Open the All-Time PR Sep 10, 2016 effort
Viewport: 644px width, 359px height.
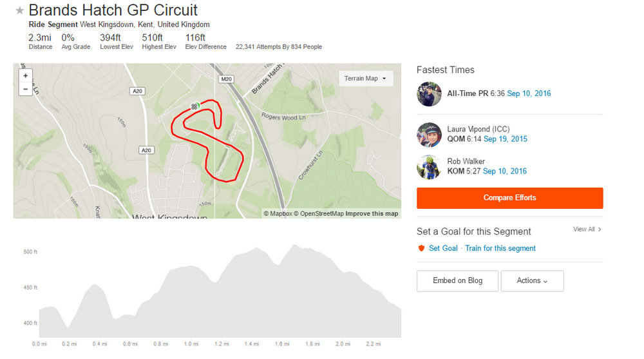529,93
